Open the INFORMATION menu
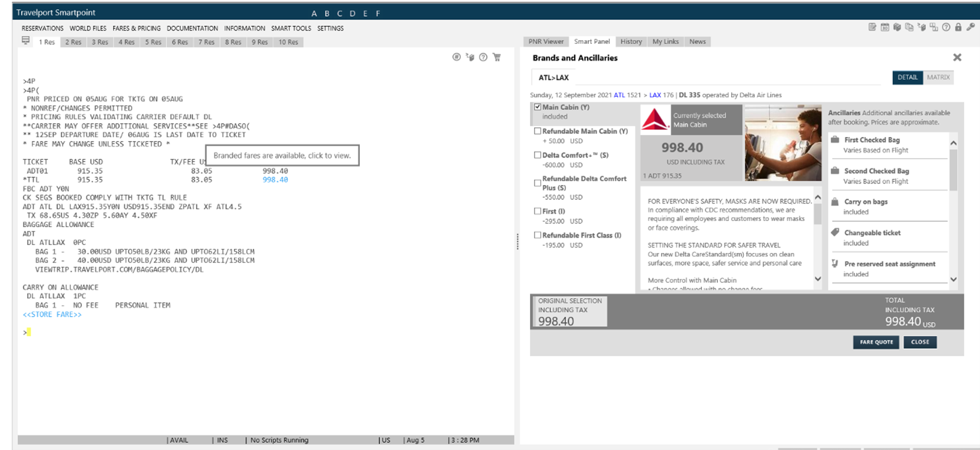980x450 pixels. click(245, 28)
